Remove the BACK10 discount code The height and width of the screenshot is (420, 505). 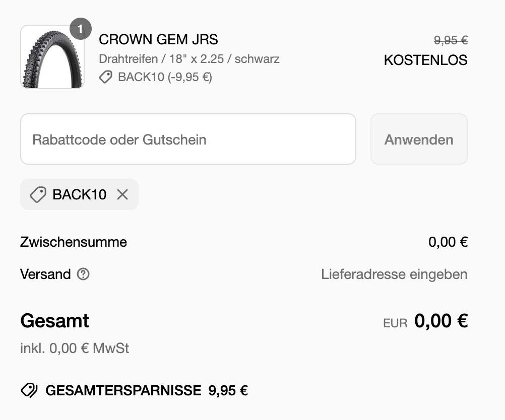click(x=122, y=194)
